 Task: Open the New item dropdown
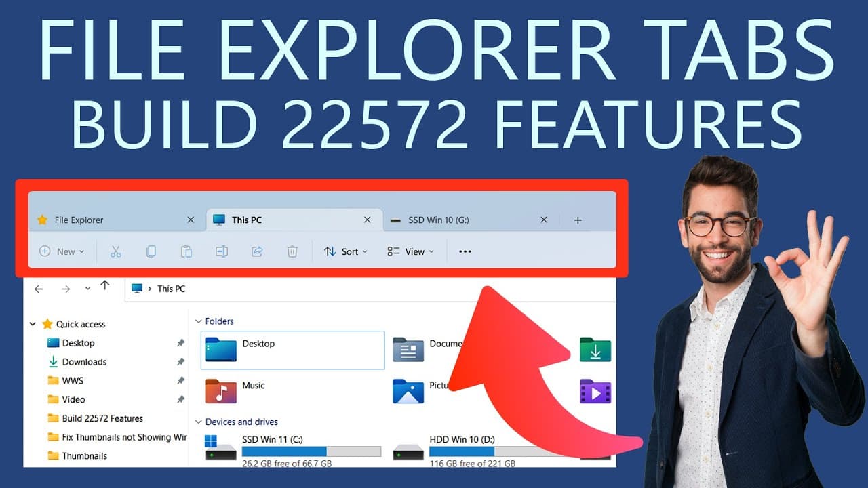pyautogui.click(x=62, y=251)
